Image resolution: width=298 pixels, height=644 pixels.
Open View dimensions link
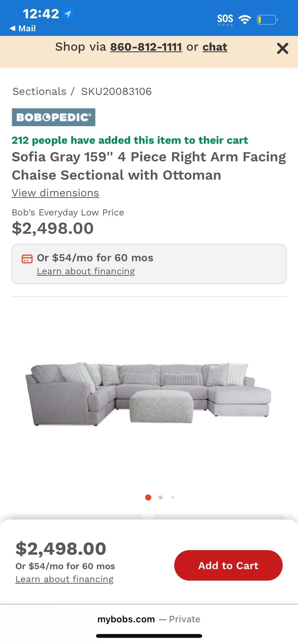tap(55, 193)
